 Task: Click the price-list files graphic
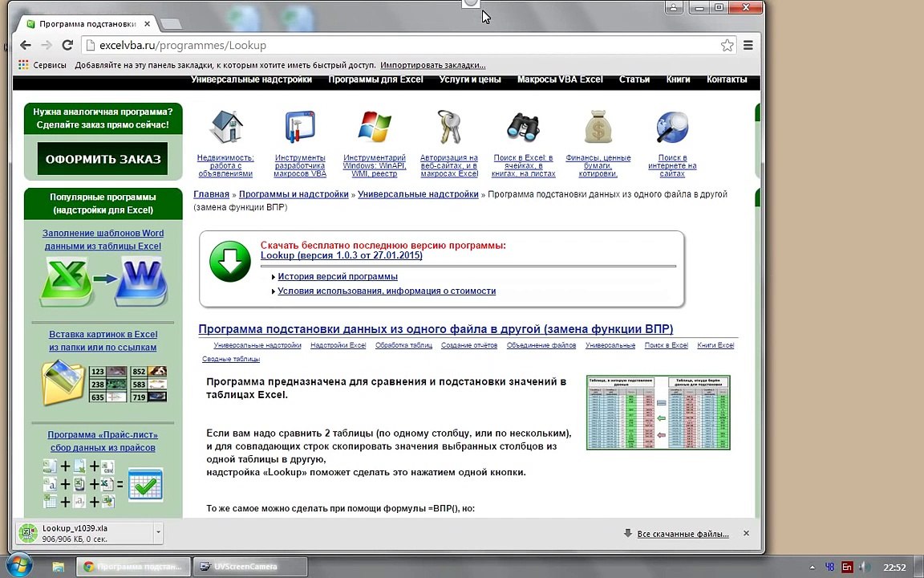click(x=103, y=483)
